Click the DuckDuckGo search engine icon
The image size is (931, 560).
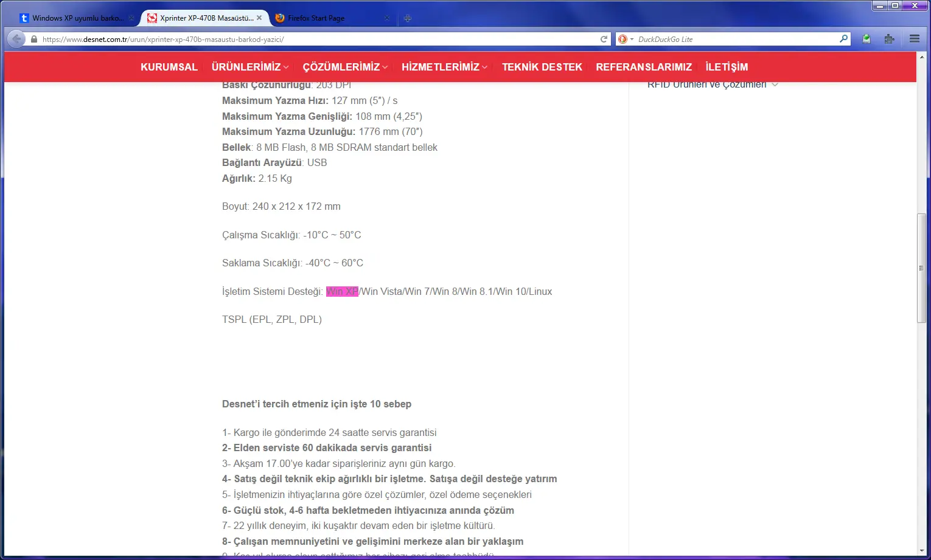(622, 39)
